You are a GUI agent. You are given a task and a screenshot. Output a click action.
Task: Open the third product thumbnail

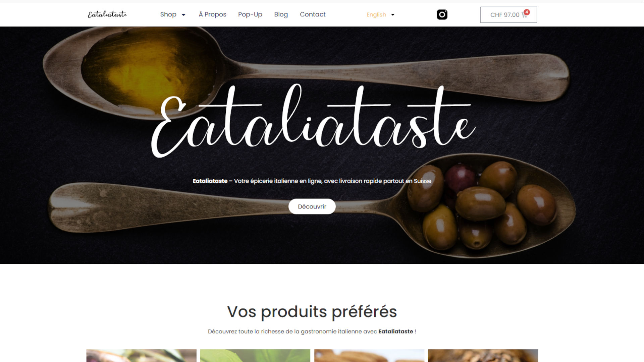click(369, 356)
